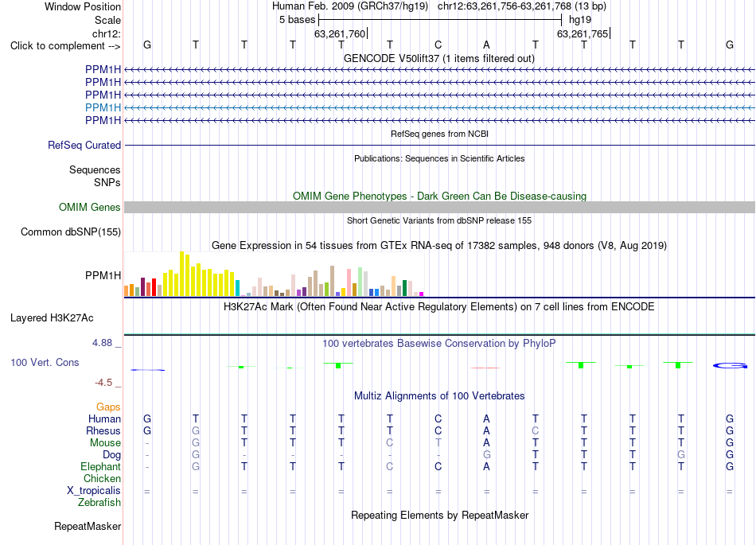Click the hg19 label beside the scale bar
This screenshot has height=545, width=756.
(580, 20)
